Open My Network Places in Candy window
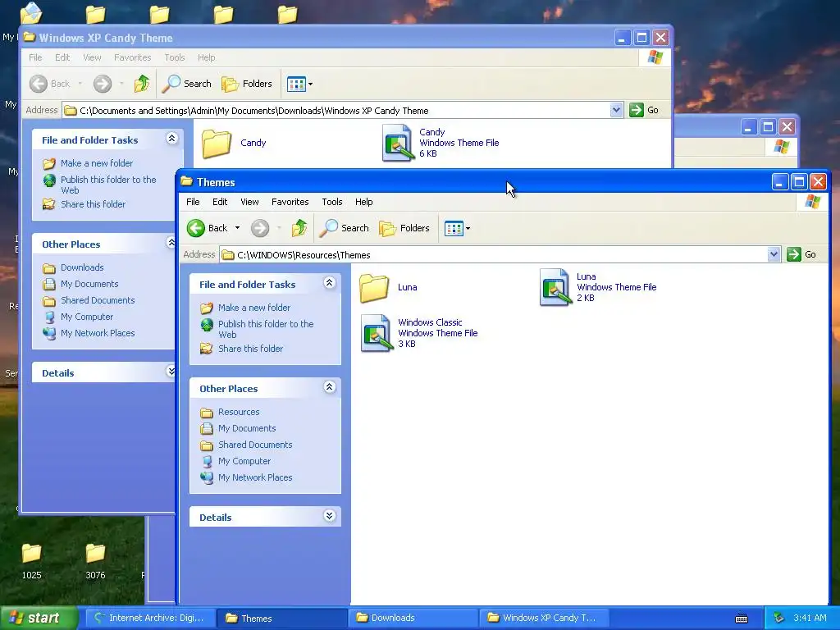The image size is (840, 630). [98, 333]
